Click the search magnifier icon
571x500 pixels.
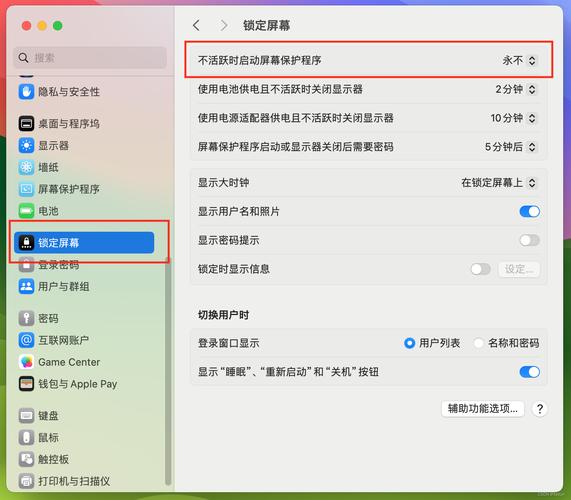(23, 58)
